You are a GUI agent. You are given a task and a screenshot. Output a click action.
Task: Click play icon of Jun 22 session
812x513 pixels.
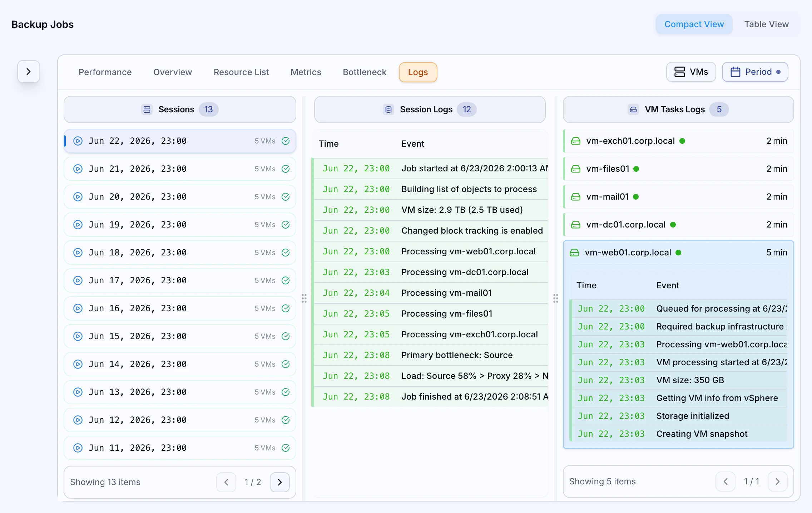point(78,141)
